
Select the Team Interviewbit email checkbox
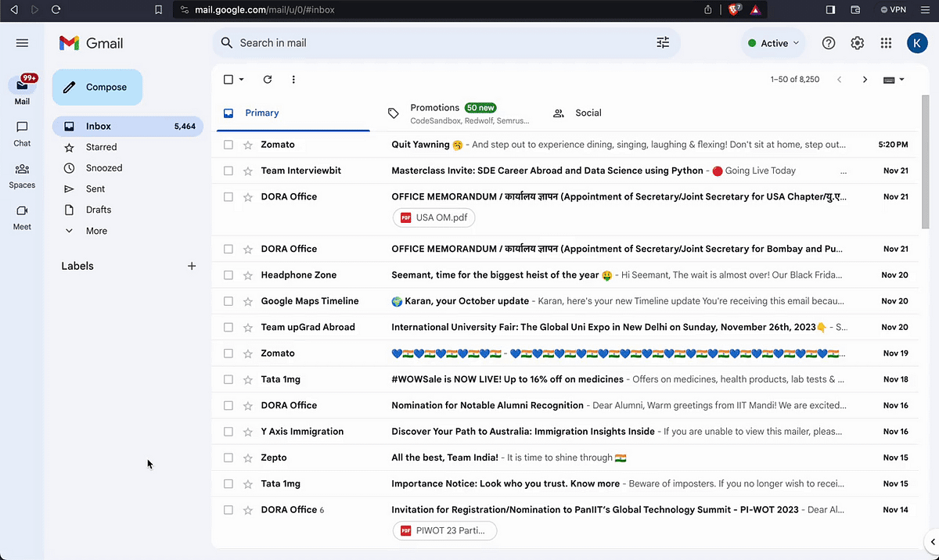coord(228,171)
